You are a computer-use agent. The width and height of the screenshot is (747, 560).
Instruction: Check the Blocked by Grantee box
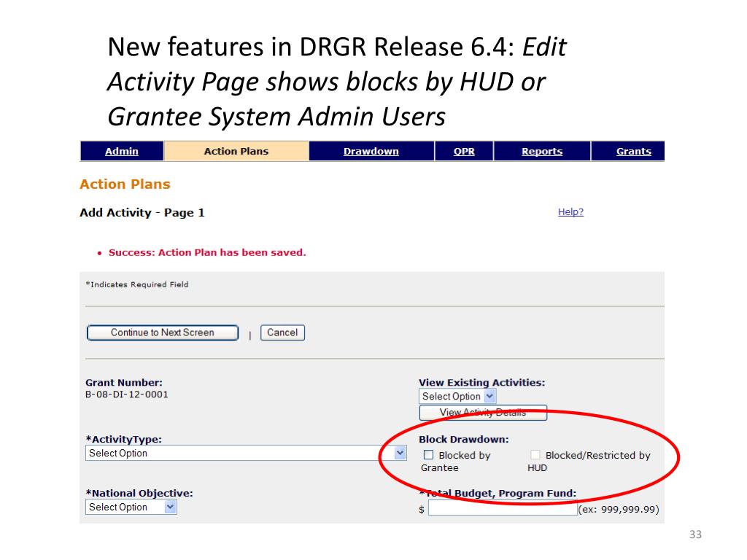pos(428,455)
